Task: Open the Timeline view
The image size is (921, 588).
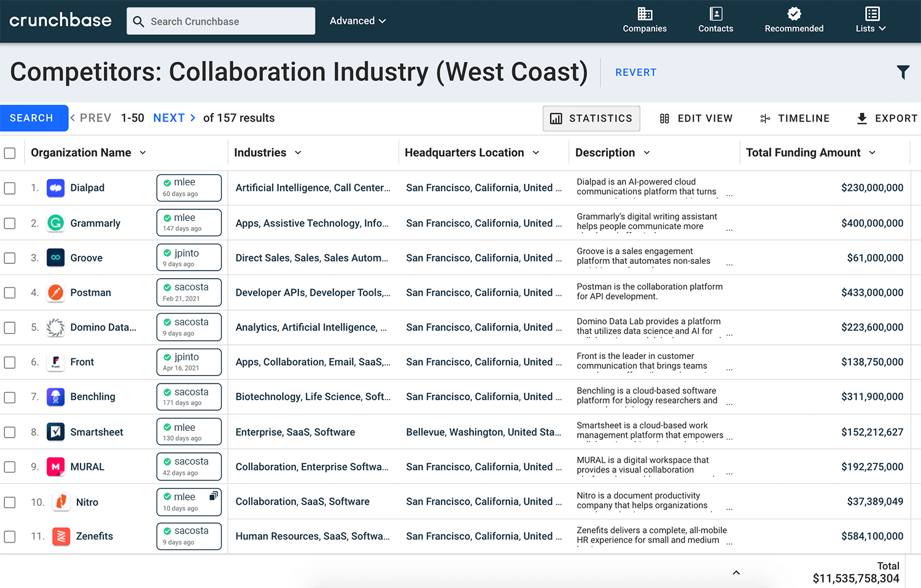Action: [795, 118]
